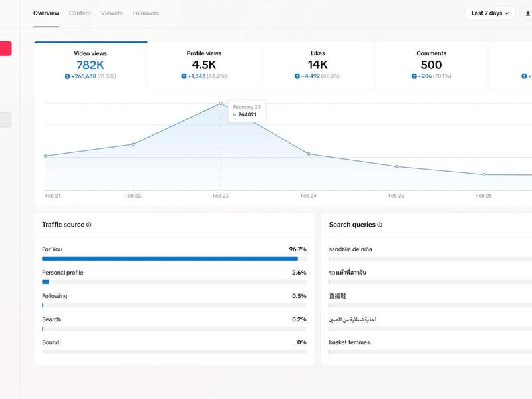Go to the Viewers tab

pos(112,13)
